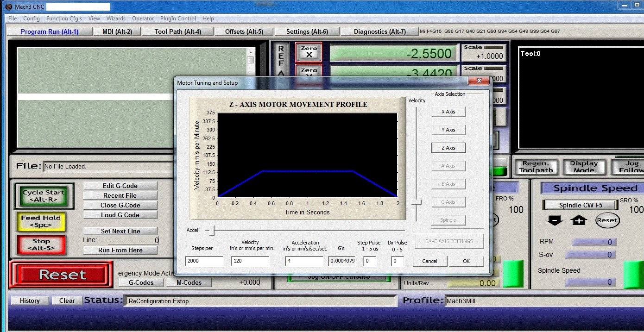Click the History button

(30, 301)
